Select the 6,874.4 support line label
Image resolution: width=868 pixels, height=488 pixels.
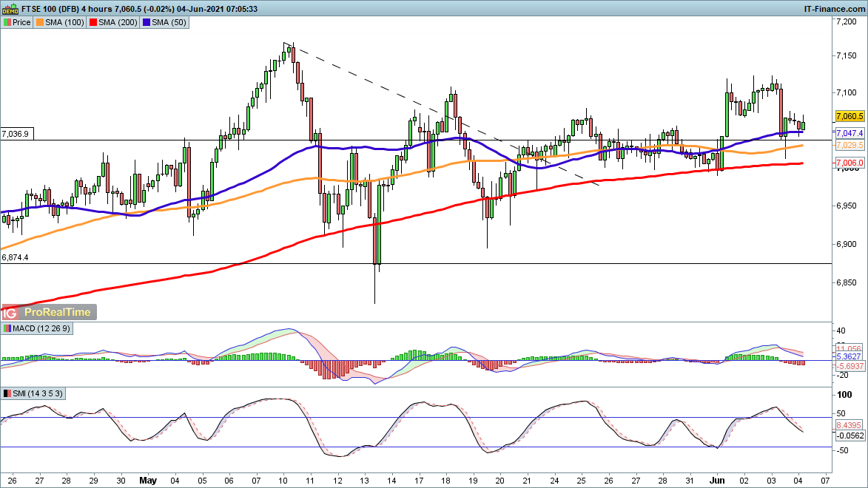coord(16,257)
